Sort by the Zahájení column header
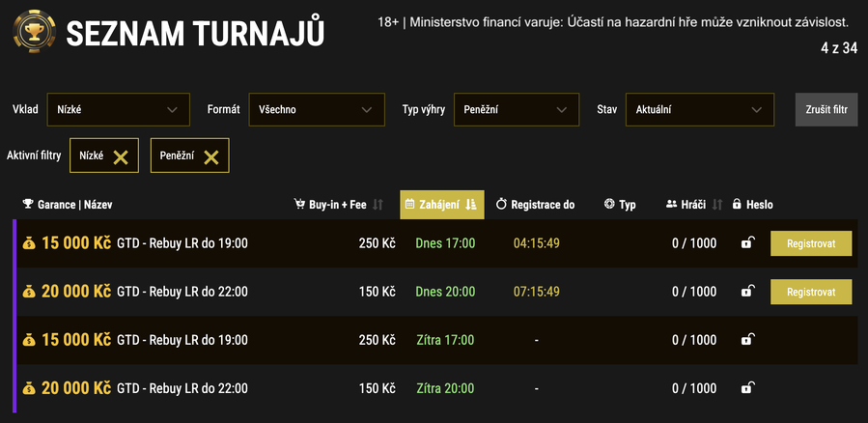The height and width of the screenshot is (423, 868). pos(442,205)
